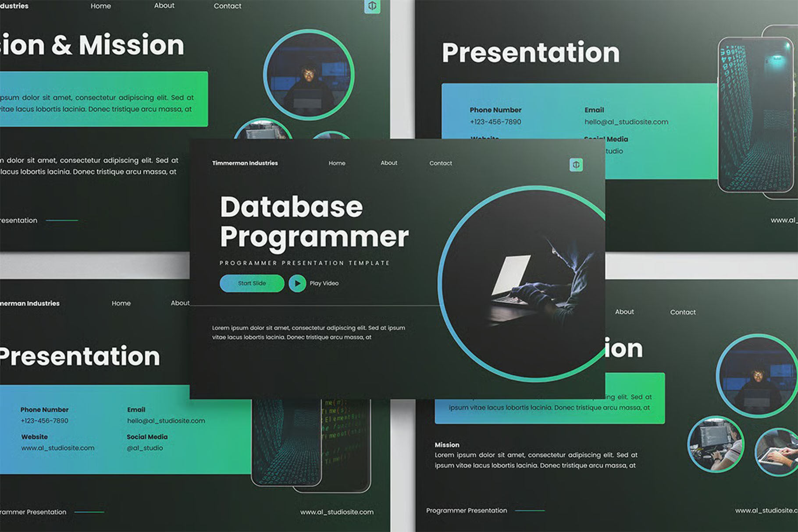Click the cube logo icon on center slide
Screen dimensions: 798x532
576,165
